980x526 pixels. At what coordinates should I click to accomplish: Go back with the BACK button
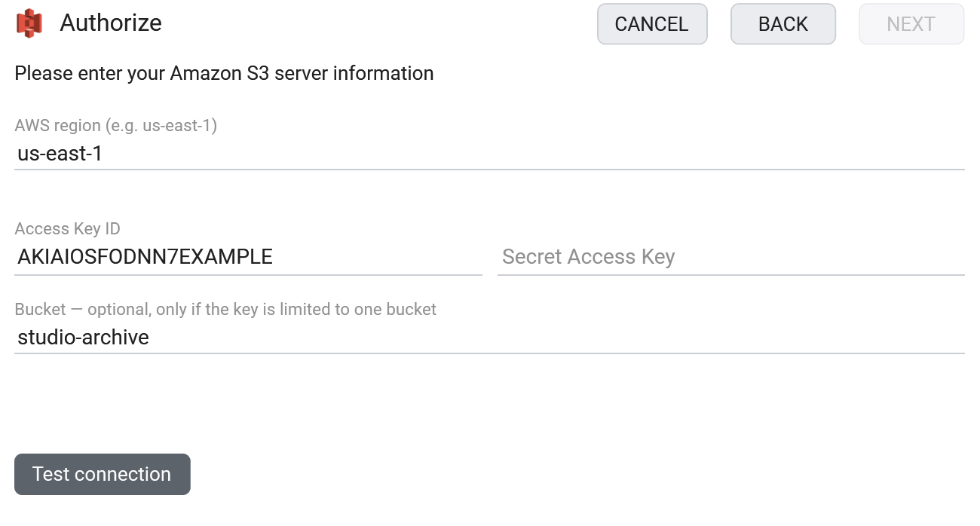click(x=783, y=24)
